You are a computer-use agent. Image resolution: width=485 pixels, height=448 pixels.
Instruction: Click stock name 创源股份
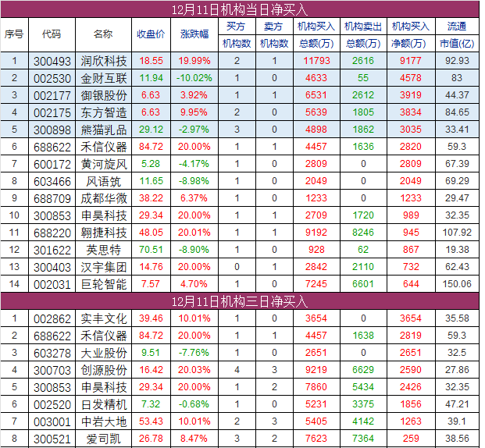(104, 370)
